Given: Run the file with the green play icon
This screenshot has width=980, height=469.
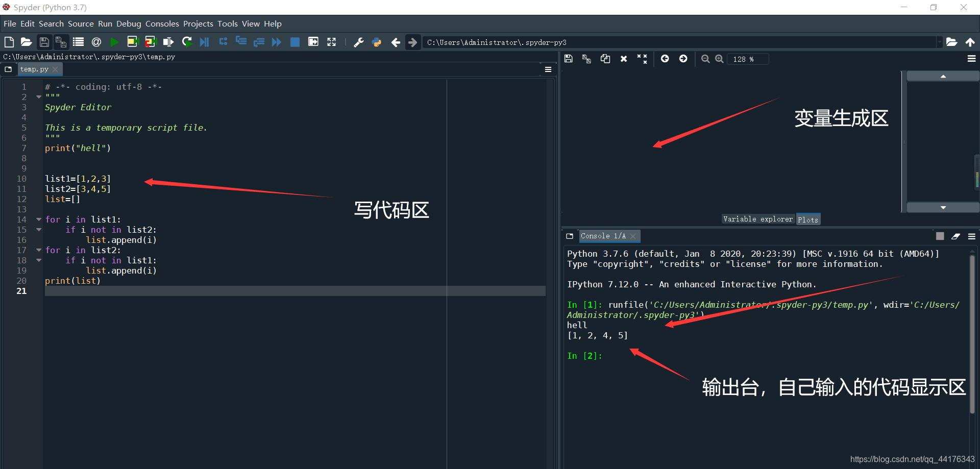Looking at the screenshot, I should pos(114,42).
